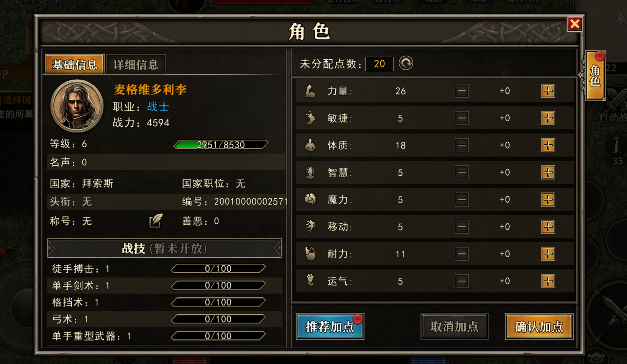
Task: Reduce 耐力 with the minus button
Action: coord(461,254)
